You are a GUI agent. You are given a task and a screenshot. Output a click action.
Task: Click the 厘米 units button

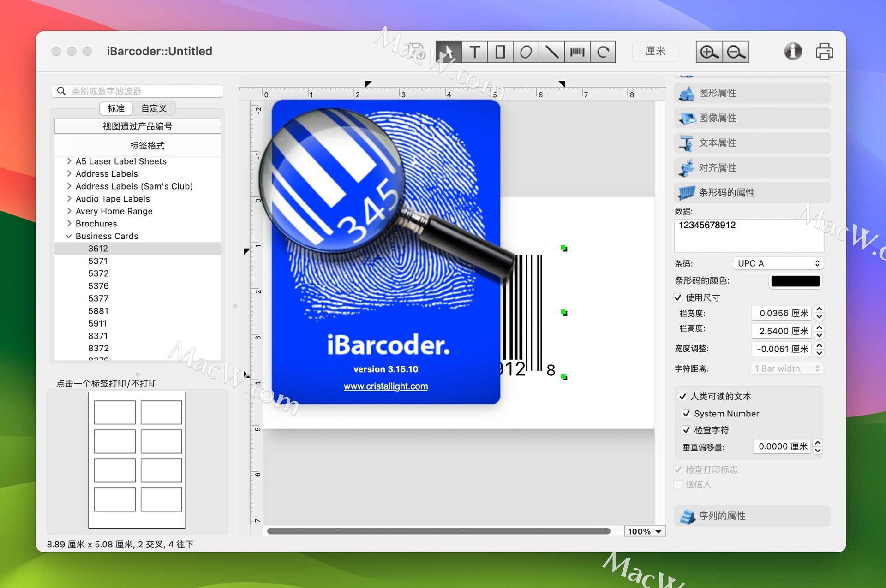tap(655, 51)
